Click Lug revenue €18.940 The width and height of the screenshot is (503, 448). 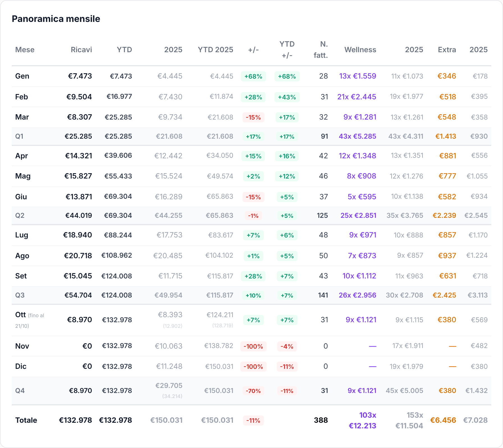[x=77, y=235]
